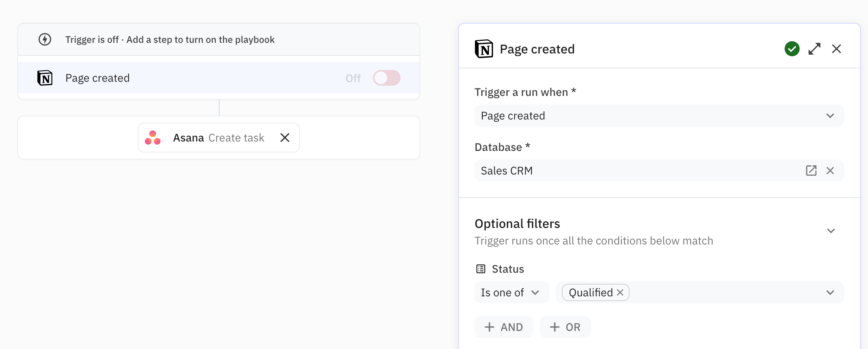
Task: Toggle the Page created trigger on
Action: tap(386, 78)
